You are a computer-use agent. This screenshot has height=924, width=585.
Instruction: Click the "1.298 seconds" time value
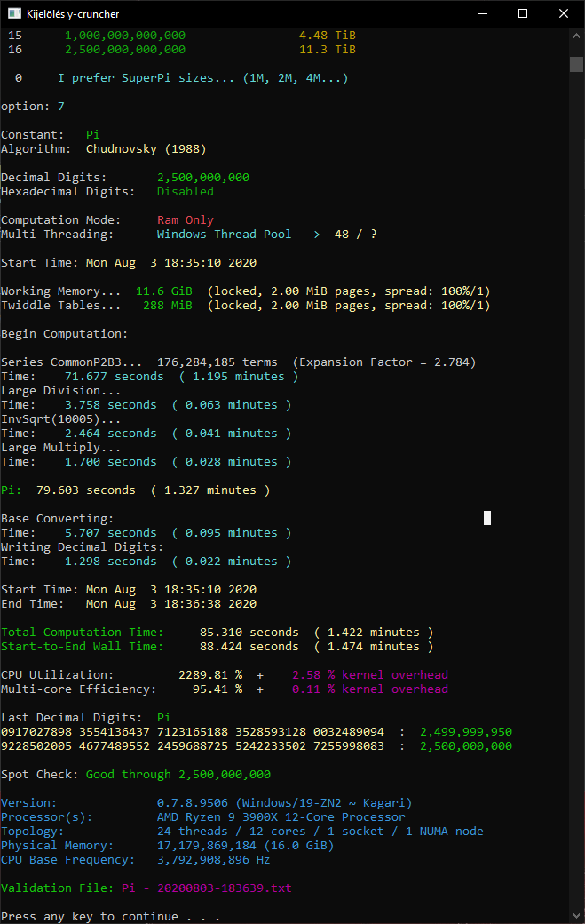[x=111, y=561]
